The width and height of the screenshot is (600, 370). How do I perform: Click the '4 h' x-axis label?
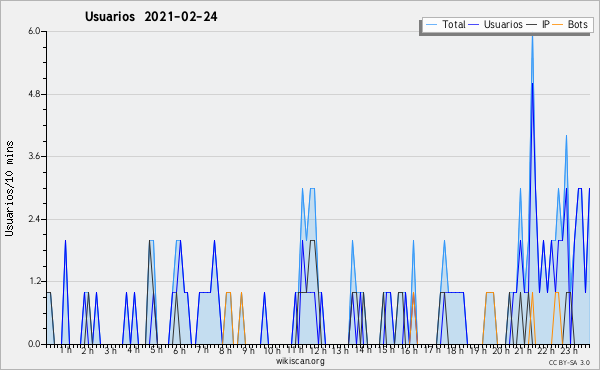tap(134, 350)
